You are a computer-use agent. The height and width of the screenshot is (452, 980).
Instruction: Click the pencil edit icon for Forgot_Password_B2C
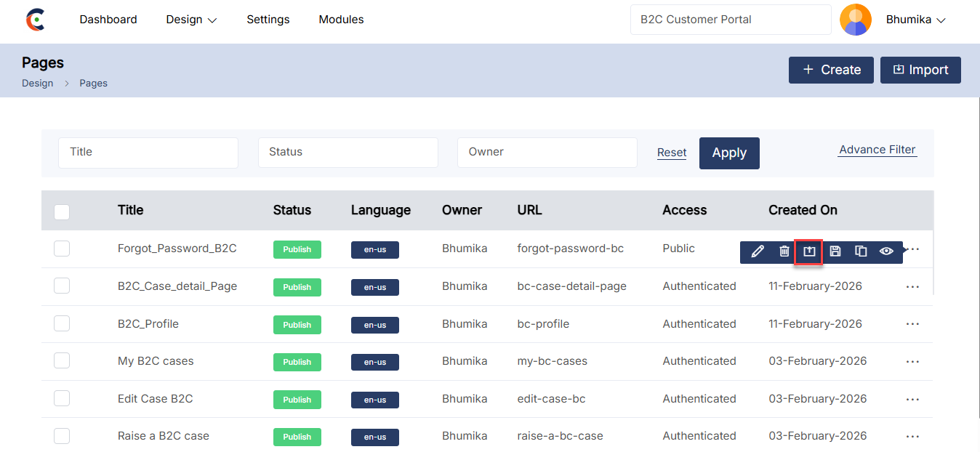click(x=758, y=251)
